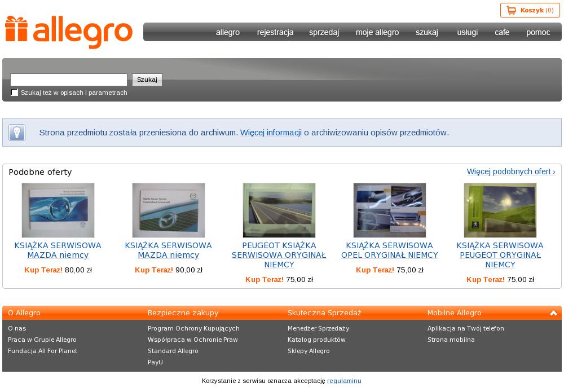Click Współpraca w Ochronie Praw link
This screenshot has width=564, height=392.
coord(193,340)
